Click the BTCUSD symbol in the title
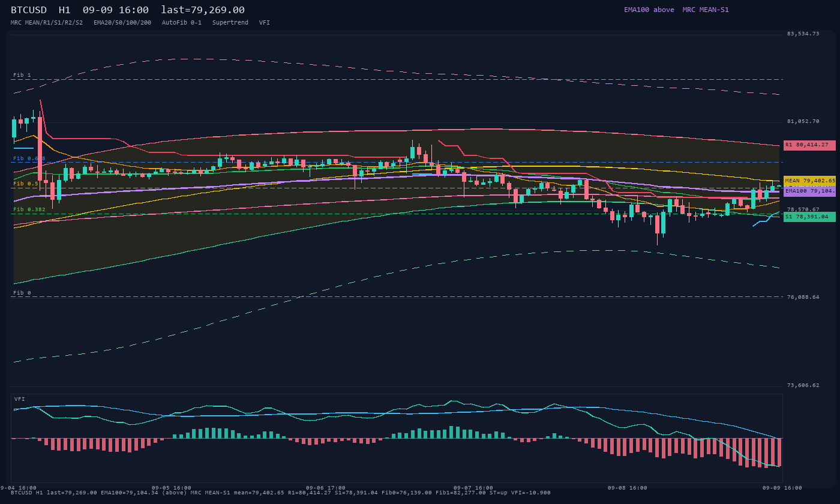840x504 pixels. point(29,10)
